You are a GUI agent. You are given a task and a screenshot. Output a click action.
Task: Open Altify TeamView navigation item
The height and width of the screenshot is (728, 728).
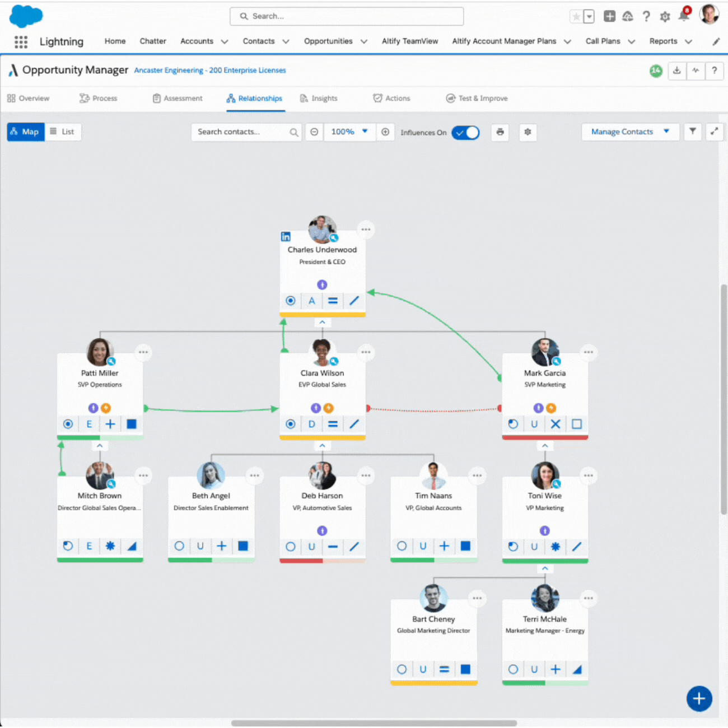click(x=410, y=41)
